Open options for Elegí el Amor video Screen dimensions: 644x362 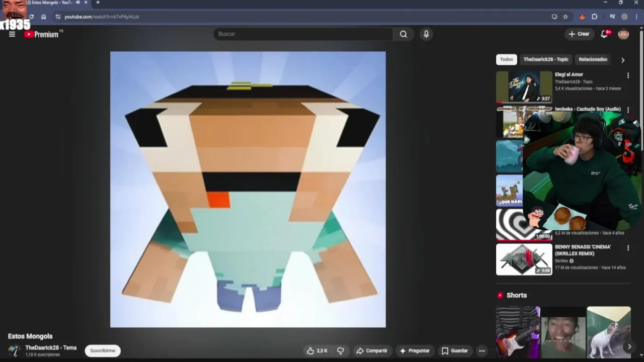coord(628,75)
